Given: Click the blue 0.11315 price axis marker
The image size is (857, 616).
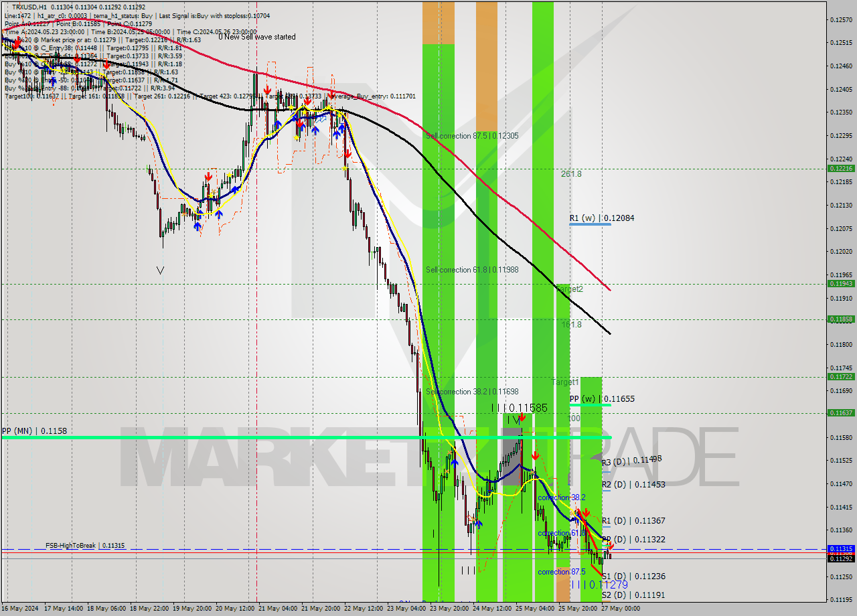Looking at the screenshot, I should point(841,548).
